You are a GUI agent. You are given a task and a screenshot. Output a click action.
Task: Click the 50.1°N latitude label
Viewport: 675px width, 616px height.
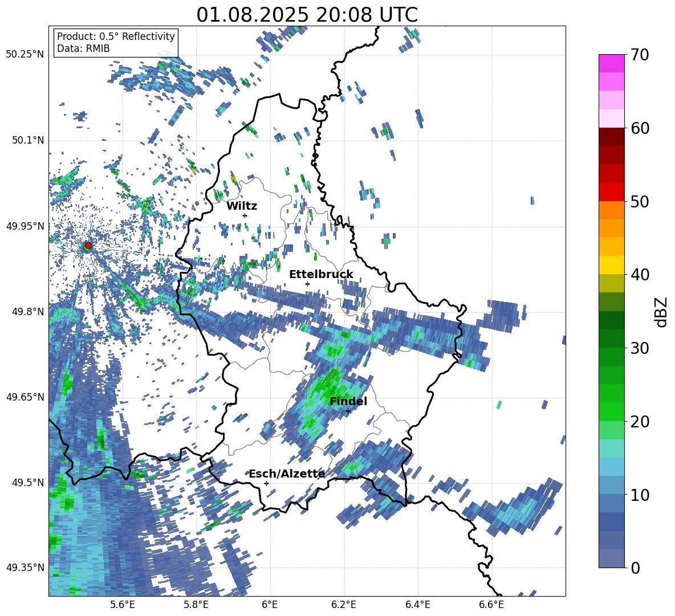click(27, 140)
